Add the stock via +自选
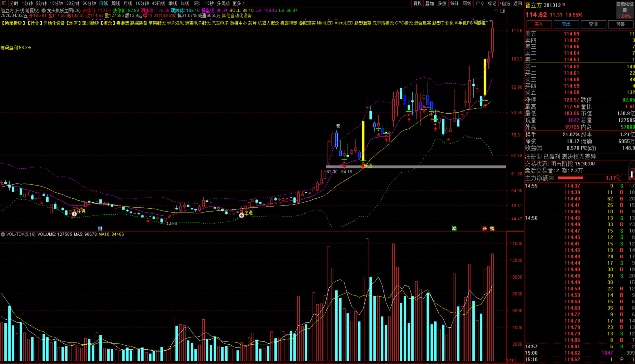Viewport: 635px width, 364px height. (505, 3)
